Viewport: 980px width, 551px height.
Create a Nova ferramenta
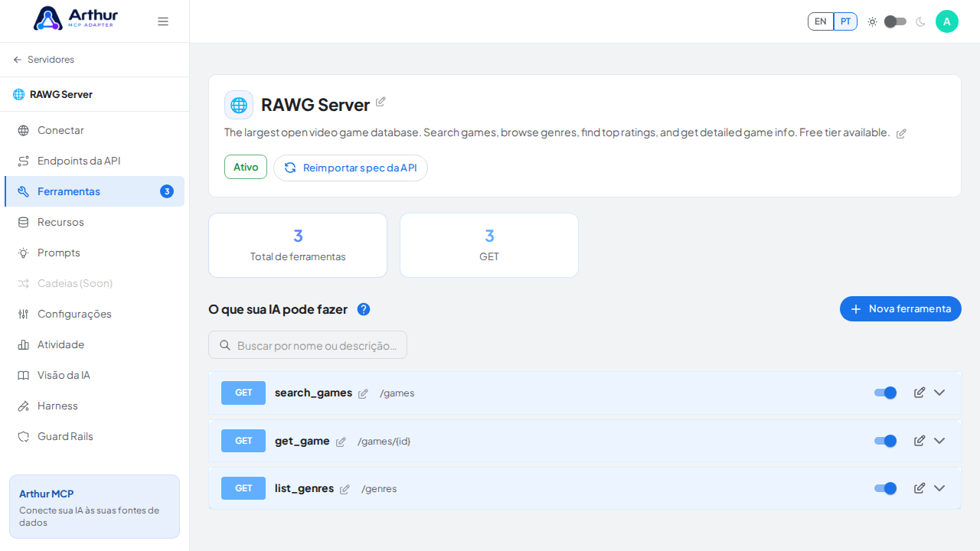point(900,308)
